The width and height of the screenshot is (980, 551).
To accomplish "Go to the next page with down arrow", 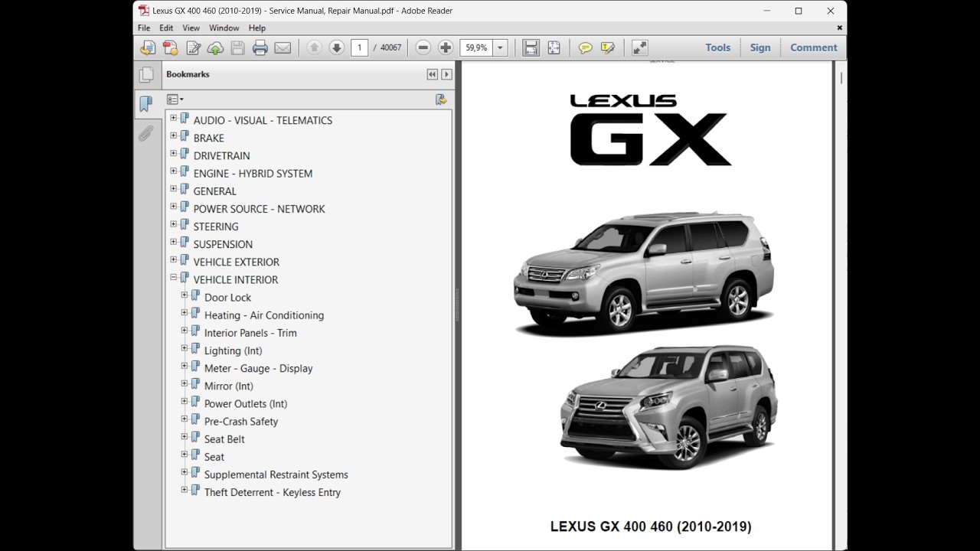I will coord(336,47).
